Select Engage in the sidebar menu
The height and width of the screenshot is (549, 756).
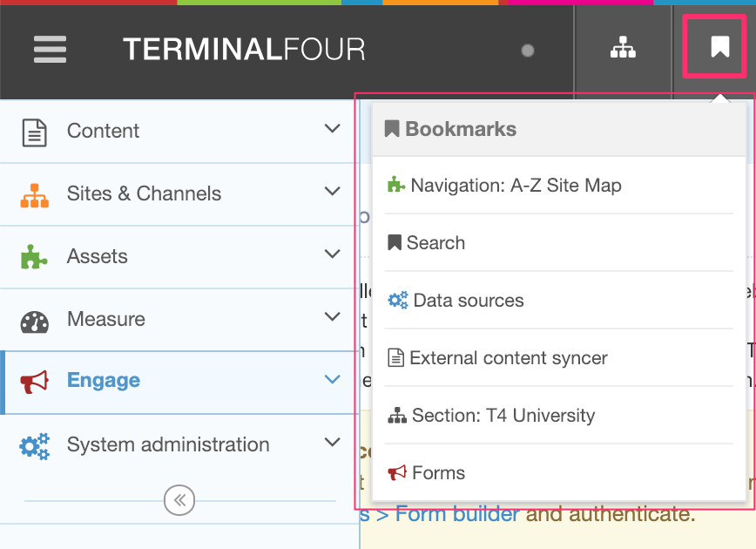tap(105, 380)
